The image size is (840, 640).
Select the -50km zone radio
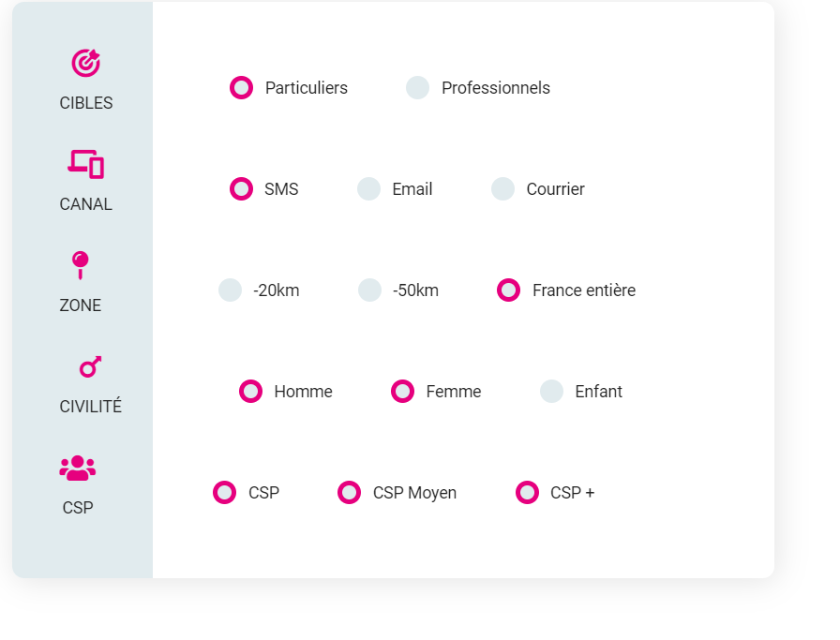tap(369, 290)
